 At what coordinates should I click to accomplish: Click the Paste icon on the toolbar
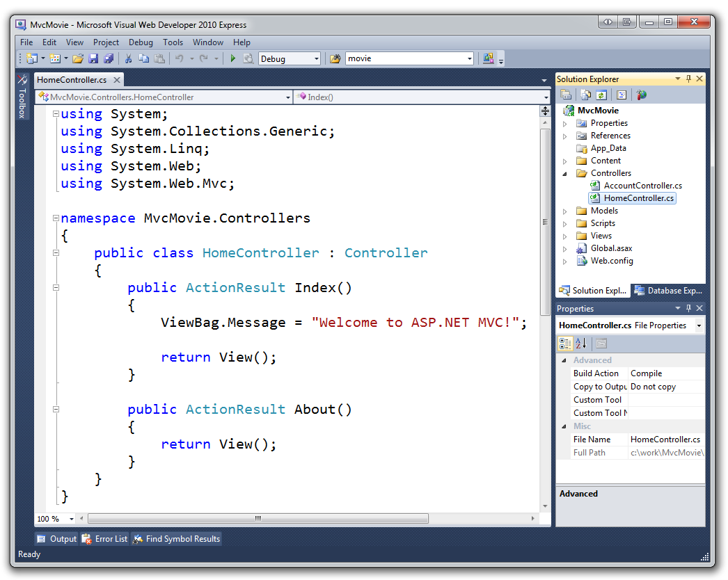coord(161,58)
